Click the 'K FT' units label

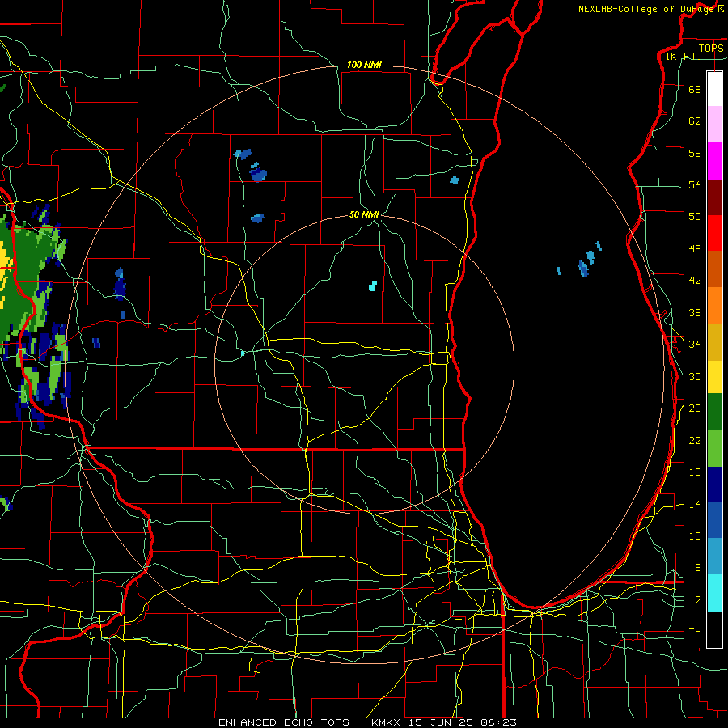(x=684, y=56)
